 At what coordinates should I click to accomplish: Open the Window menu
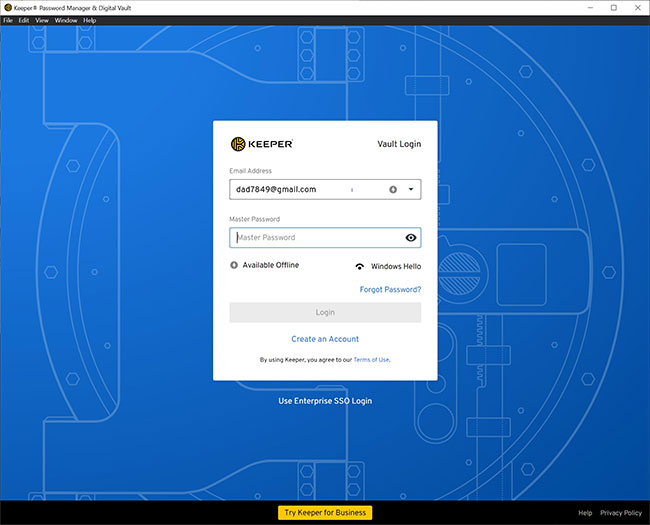66,20
